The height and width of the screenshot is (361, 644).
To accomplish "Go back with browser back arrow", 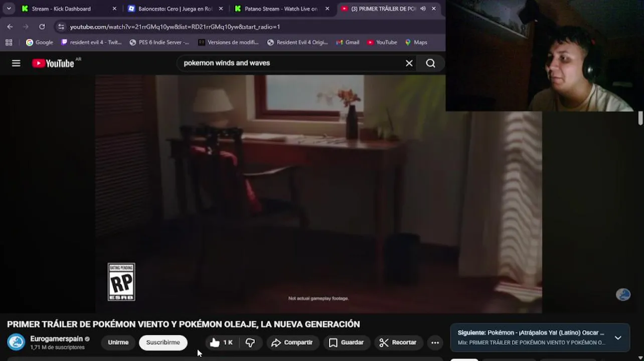I will (x=10, y=27).
